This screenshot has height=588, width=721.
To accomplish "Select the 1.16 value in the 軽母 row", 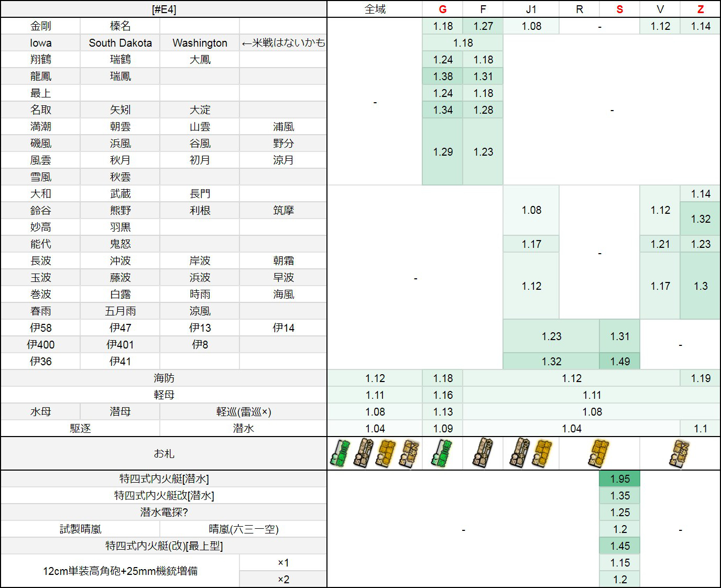I will click(443, 395).
